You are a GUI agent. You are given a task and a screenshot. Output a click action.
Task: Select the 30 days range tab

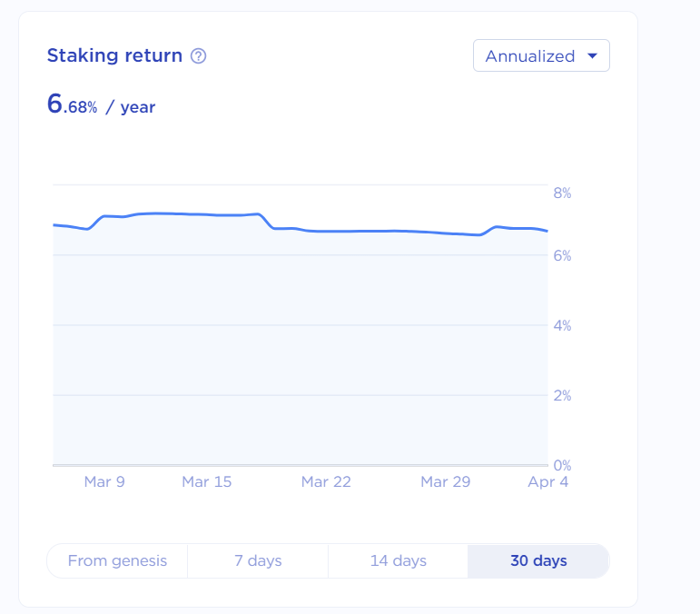pos(538,561)
